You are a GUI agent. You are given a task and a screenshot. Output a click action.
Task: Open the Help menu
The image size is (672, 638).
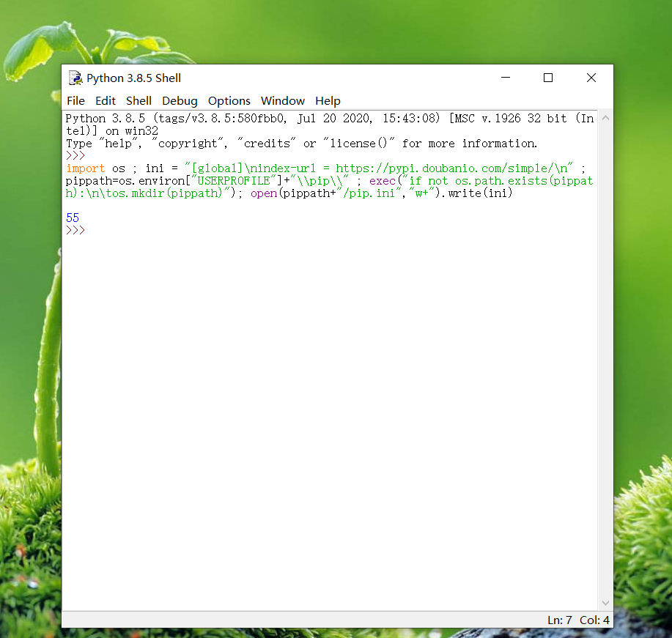click(x=328, y=100)
